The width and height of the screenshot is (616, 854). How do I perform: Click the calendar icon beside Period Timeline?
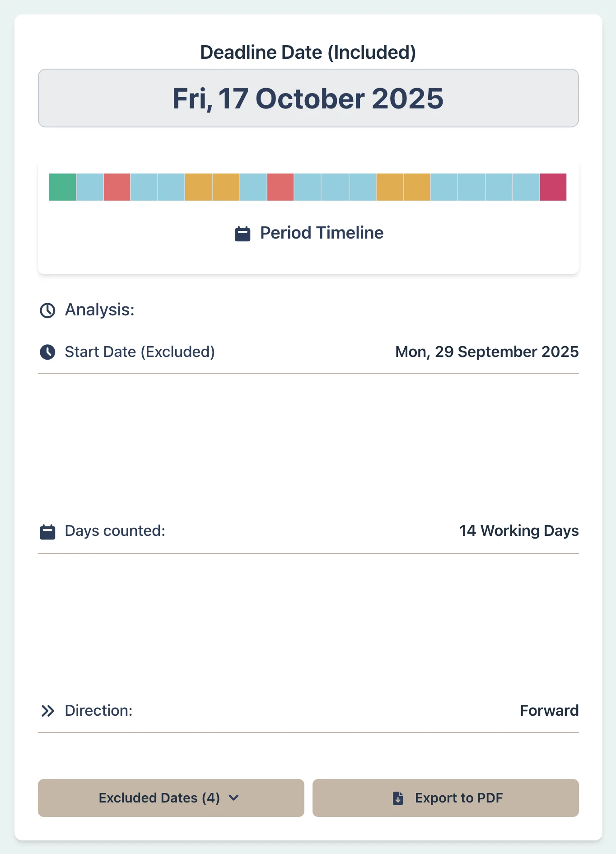pos(242,233)
